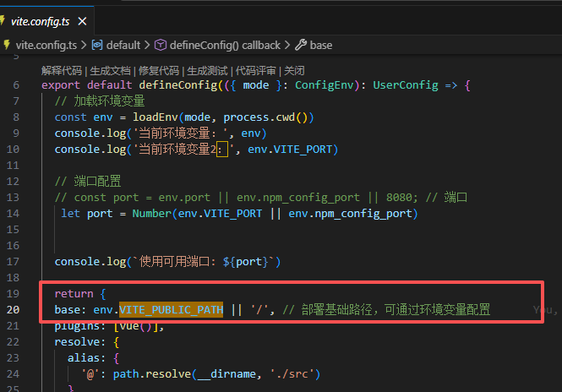Click the 生成文档 code lens link

(x=110, y=71)
